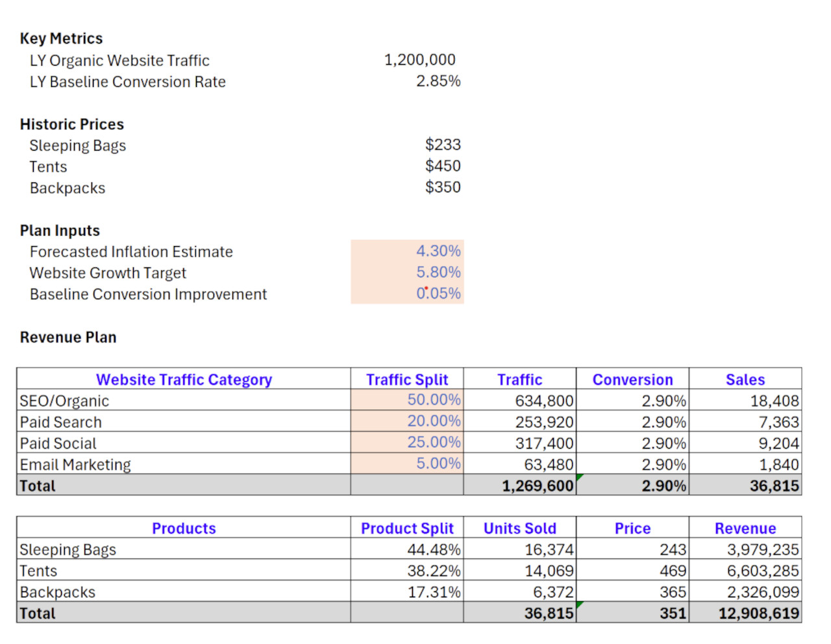Select the Sleeping Bags price 243
The height and width of the screenshot is (644, 831).
[x=632, y=549]
